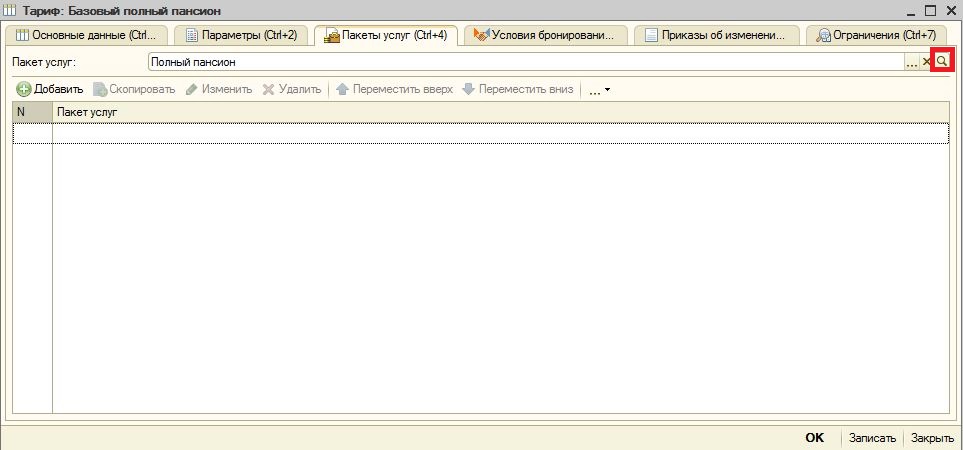Select the empty first table row
The width and height of the screenshot is (963, 450).
tap(481, 134)
